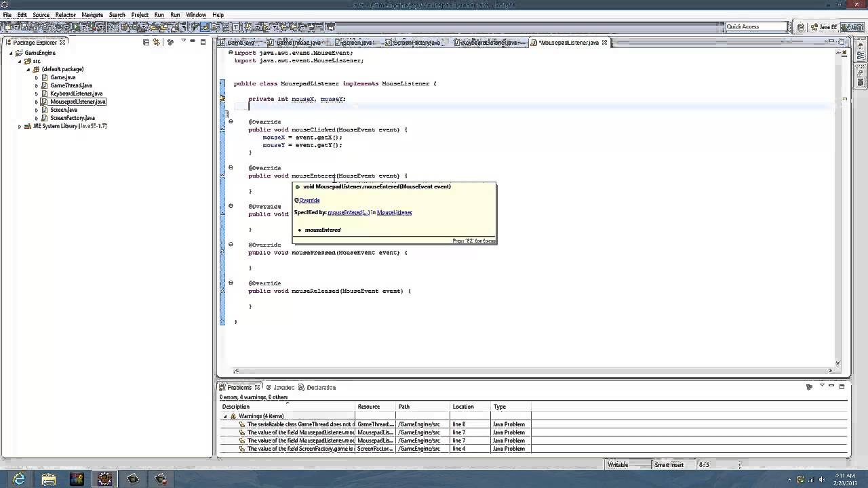Open the Source menu
This screenshot has width=868, height=488.
pyautogui.click(x=41, y=15)
